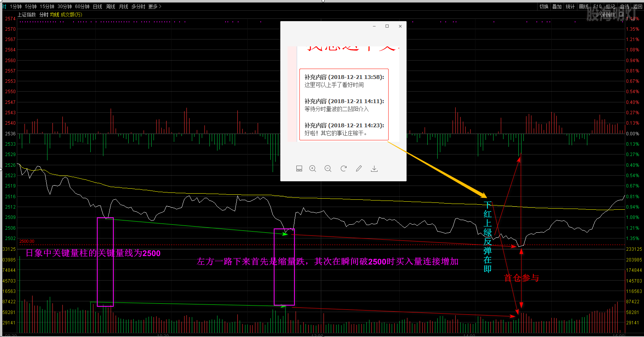The height and width of the screenshot is (337, 644).
Task: Zoom in on the image viewer picture
Action: coord(313,168)
